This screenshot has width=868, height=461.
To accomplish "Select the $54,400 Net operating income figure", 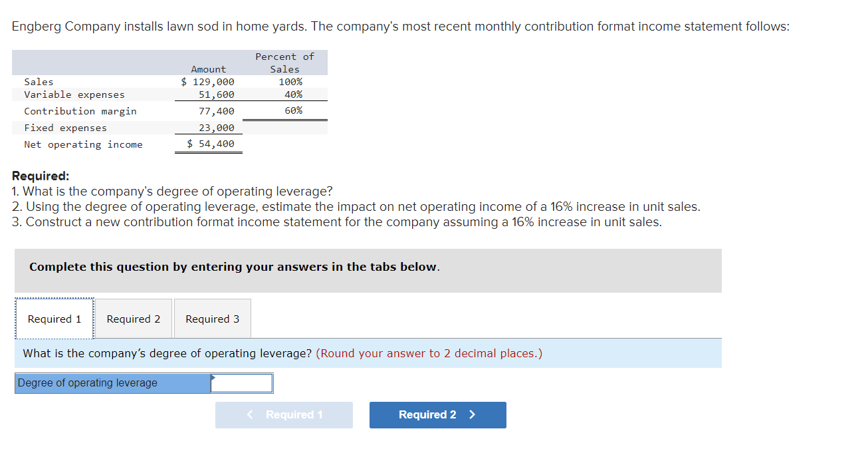I will pos(211,144).
